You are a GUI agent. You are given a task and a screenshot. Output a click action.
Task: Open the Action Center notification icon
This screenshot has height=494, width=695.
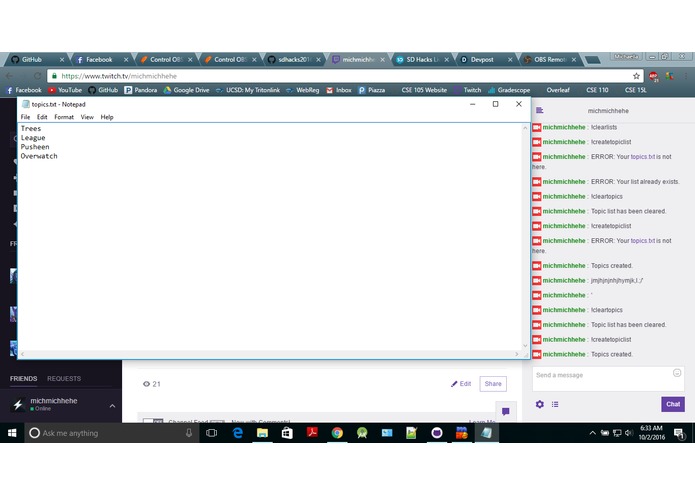679,433
